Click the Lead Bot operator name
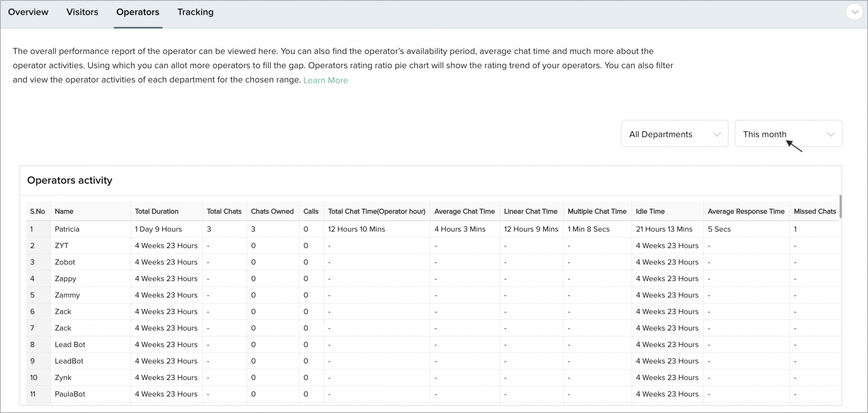This screenshot has height=413, width=868. [70, 345]
